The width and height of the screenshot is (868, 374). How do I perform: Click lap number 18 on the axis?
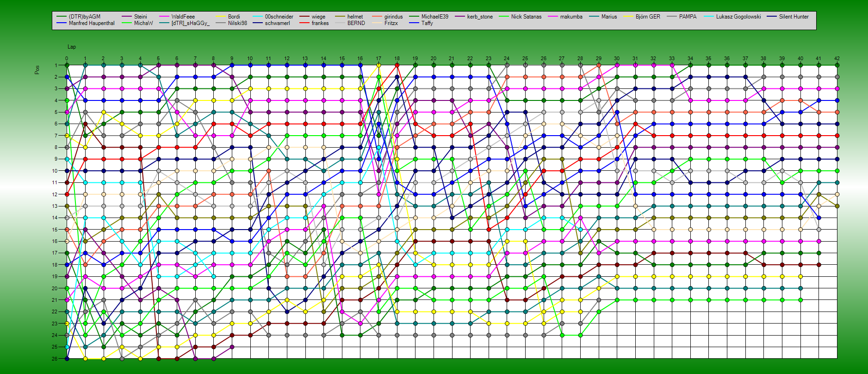pos(397,59)
